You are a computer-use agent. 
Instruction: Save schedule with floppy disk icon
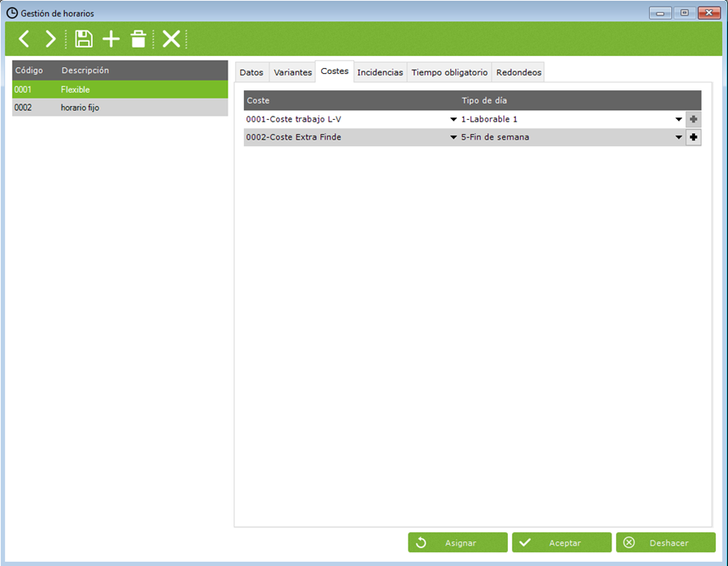pyautogui.click(x=84, y=39)
